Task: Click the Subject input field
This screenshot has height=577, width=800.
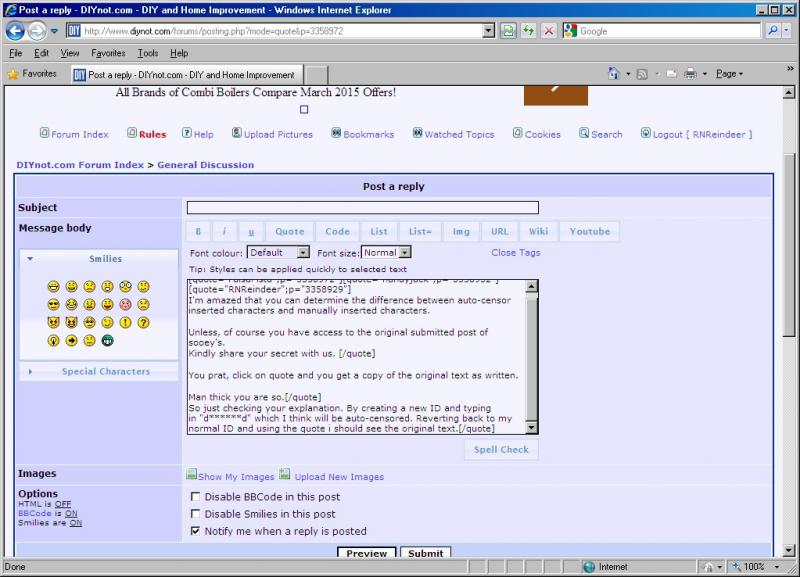Action: [362, 208]
